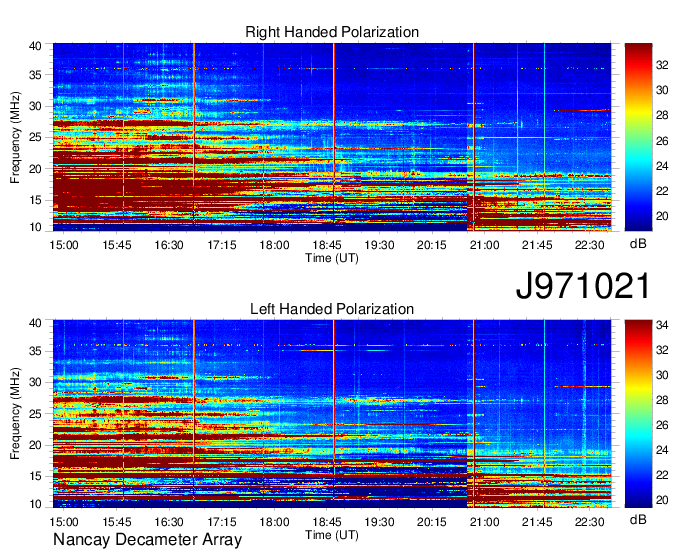680x552 pixels.
Task: Click the '25' frequency tick on upper plot
Action: click(35, 137)
